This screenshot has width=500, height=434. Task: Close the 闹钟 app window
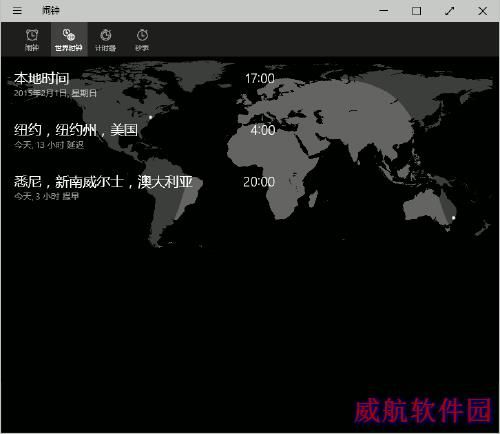click(x=482, y=11)
